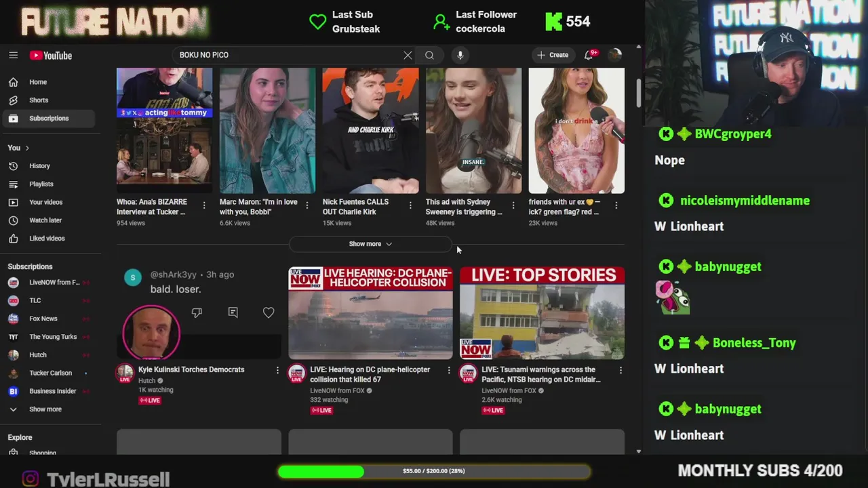This screenshot has width=868, height=488.
Task: Open options for Whoa: Ana's BIZARRE short
Action: click(x=204, y=205)
